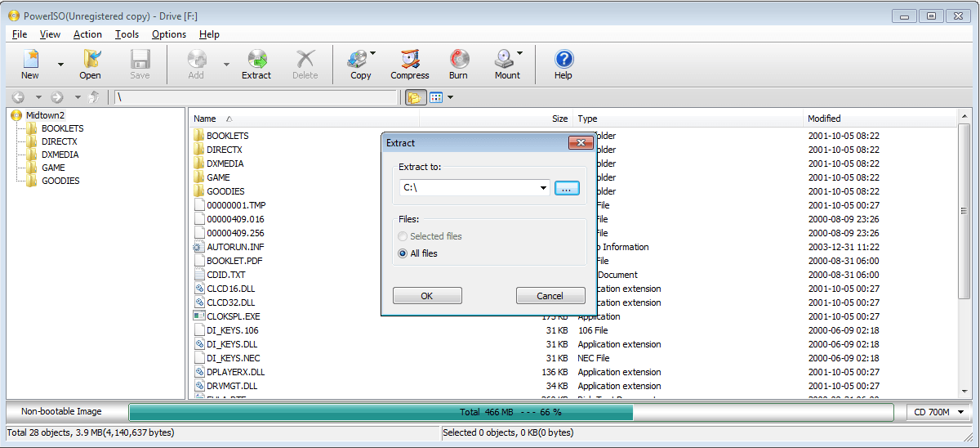Open the File menu
This screenshot has width=980, height=448.
tap(20, 34)
